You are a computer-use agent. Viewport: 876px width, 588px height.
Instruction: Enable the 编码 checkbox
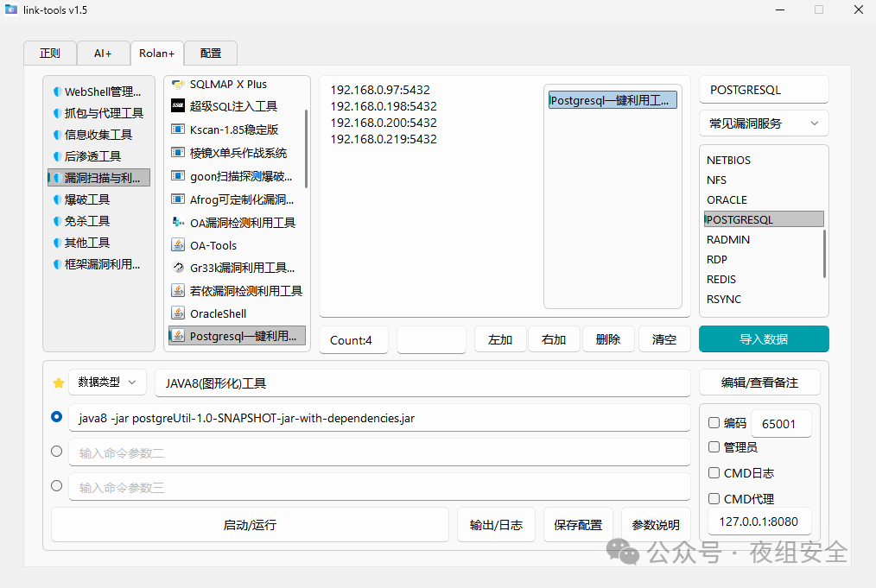tap(714, 423)
